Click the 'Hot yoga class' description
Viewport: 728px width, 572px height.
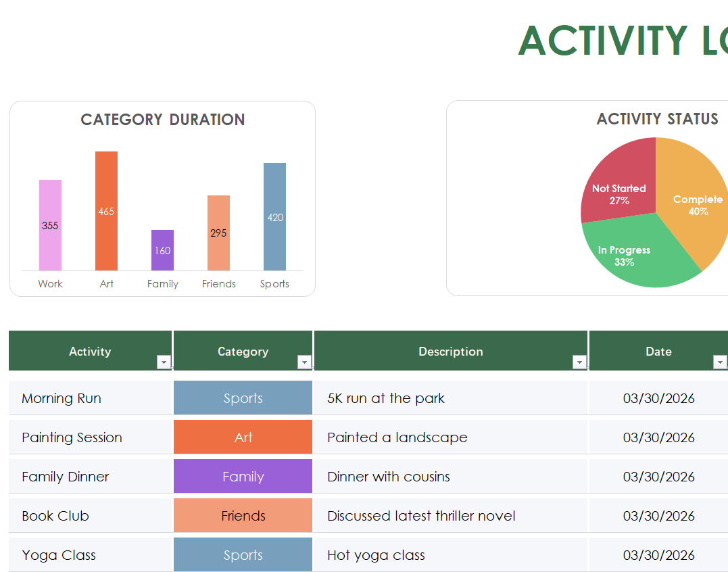click(x=451, y=555)
